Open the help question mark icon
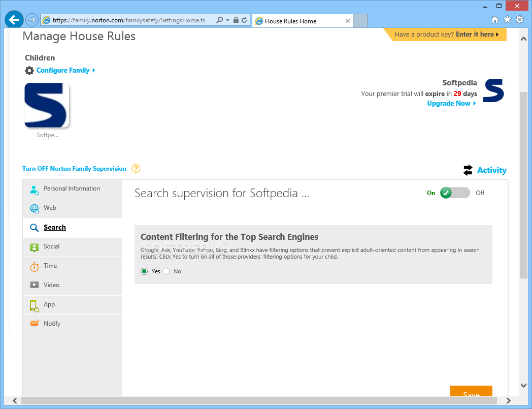Screen dimensions: 532x409 coord(136,169)
